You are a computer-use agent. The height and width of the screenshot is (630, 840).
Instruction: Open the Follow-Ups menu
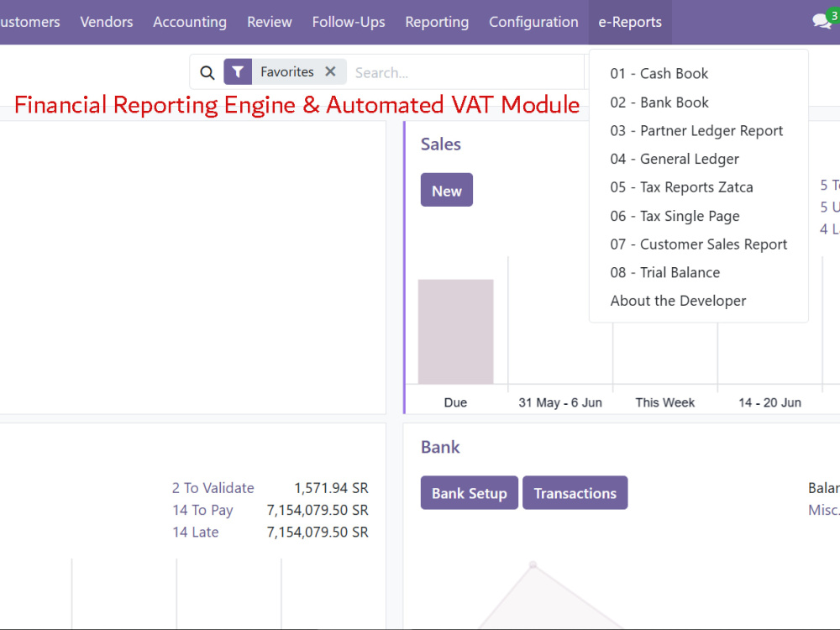tap(349, 22)
